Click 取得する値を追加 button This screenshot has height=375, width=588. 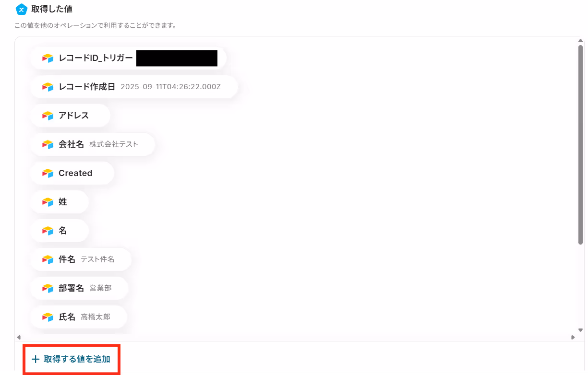[72, 359]
